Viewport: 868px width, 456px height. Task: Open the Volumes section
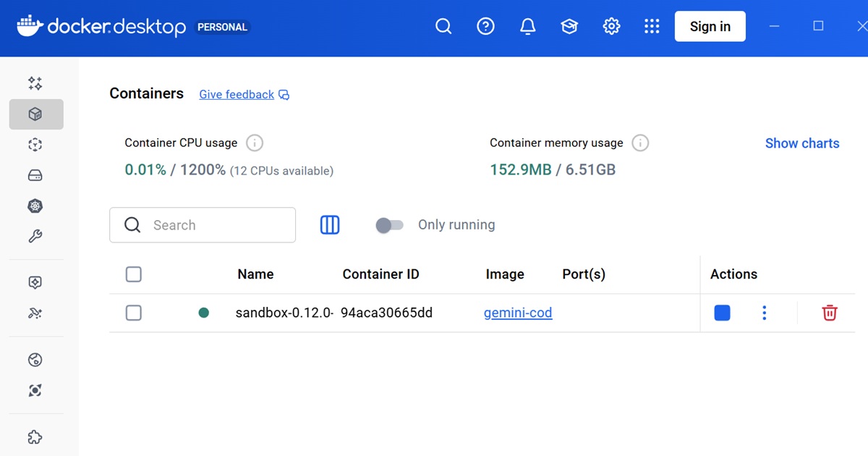tap(34, 174)
